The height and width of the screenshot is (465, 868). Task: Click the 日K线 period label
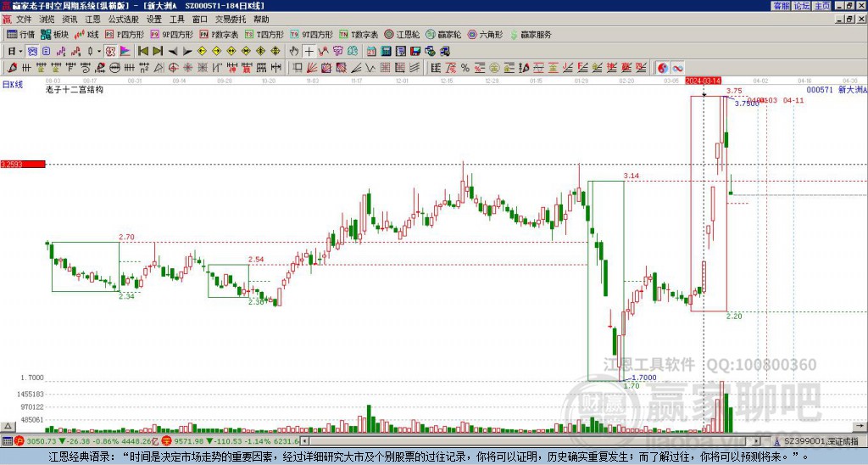(12, 85)
